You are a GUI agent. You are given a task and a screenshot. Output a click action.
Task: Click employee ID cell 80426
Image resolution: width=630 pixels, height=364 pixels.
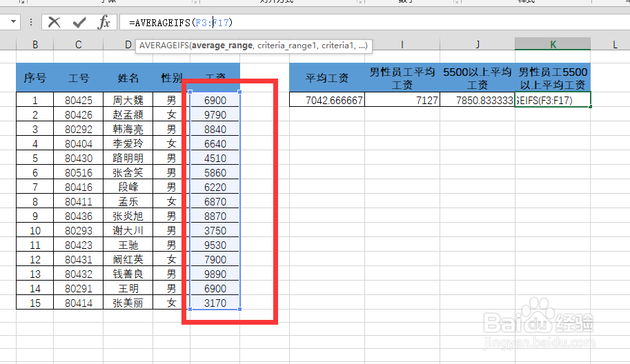pyautogui.click(x=79, y=114)
